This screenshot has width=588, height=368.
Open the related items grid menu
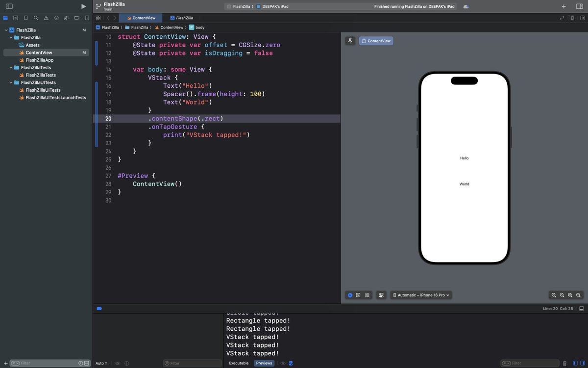pyautogui.click(x=98, y=18)
